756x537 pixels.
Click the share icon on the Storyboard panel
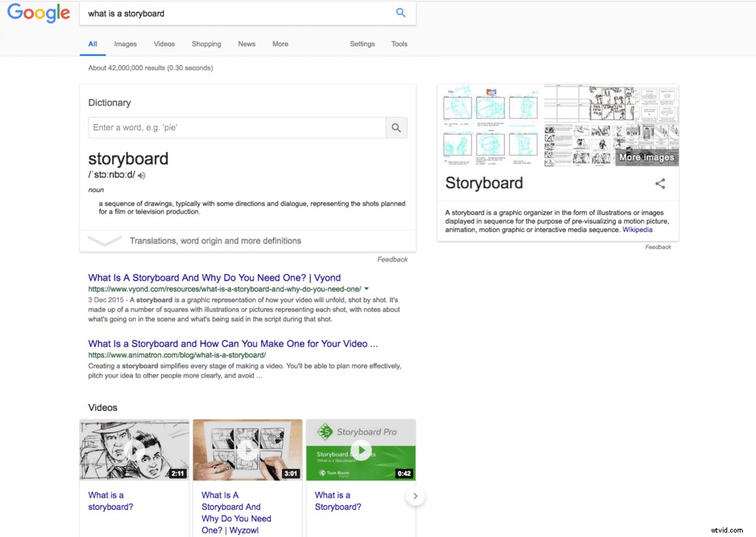click(x=660, y=183)
